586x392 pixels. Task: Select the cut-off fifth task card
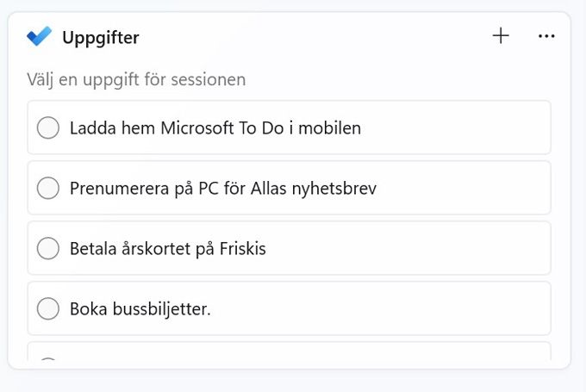pos(290,352)
